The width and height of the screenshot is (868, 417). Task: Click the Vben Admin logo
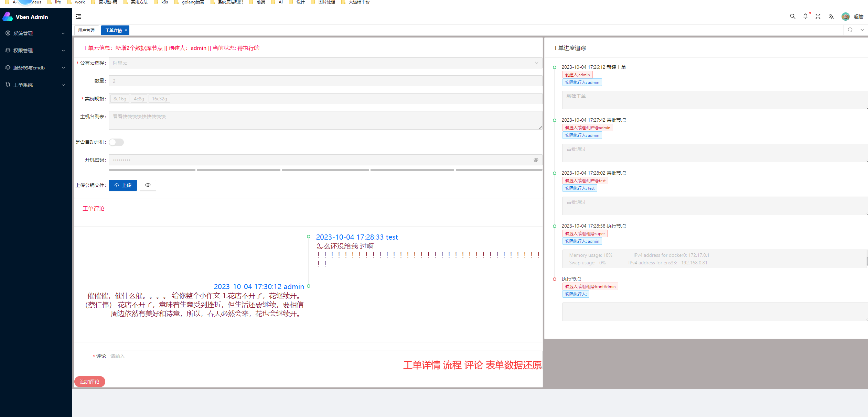coord(25,17)
